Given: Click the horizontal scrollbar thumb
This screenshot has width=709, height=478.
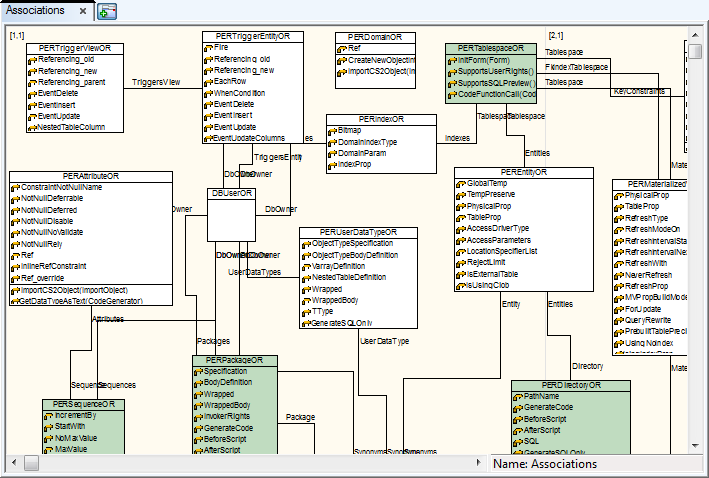Looking at the screenshot, I should pyautogui.click(x=31, y=463).
